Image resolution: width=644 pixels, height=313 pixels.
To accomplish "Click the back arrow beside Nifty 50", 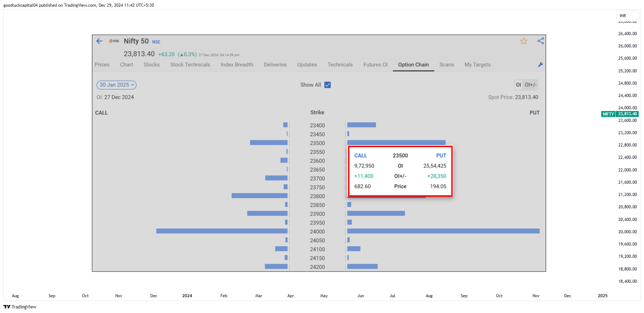I will click(x=99, y=41).
